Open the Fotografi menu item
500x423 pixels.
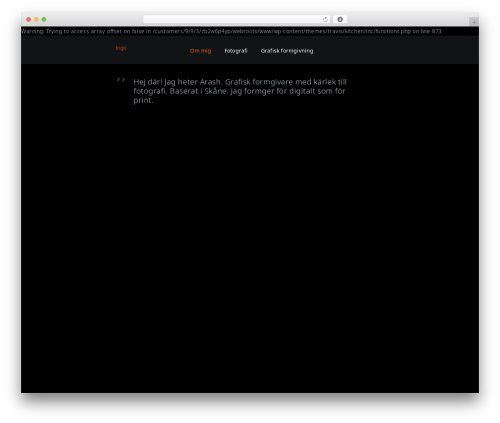pos(236,51)
